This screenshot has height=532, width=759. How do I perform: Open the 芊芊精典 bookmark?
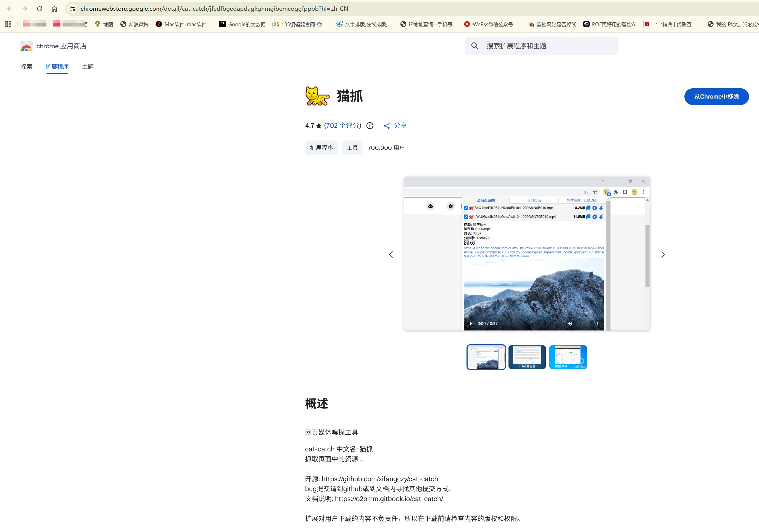670,24
